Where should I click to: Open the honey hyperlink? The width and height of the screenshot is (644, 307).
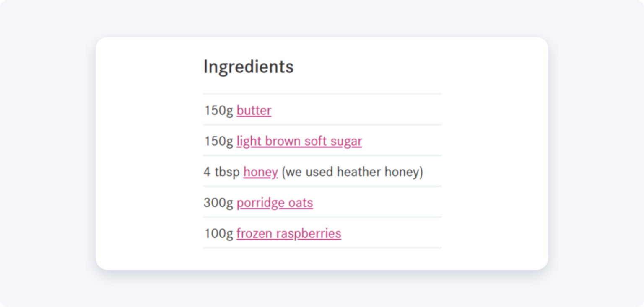(x=260, y=172)
